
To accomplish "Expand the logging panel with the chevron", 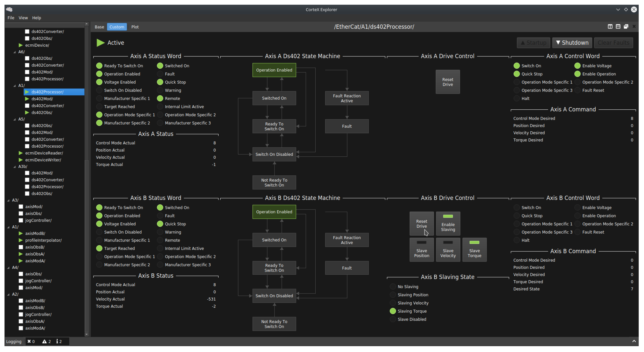I will pyautogui.click(x=634, y=341).
